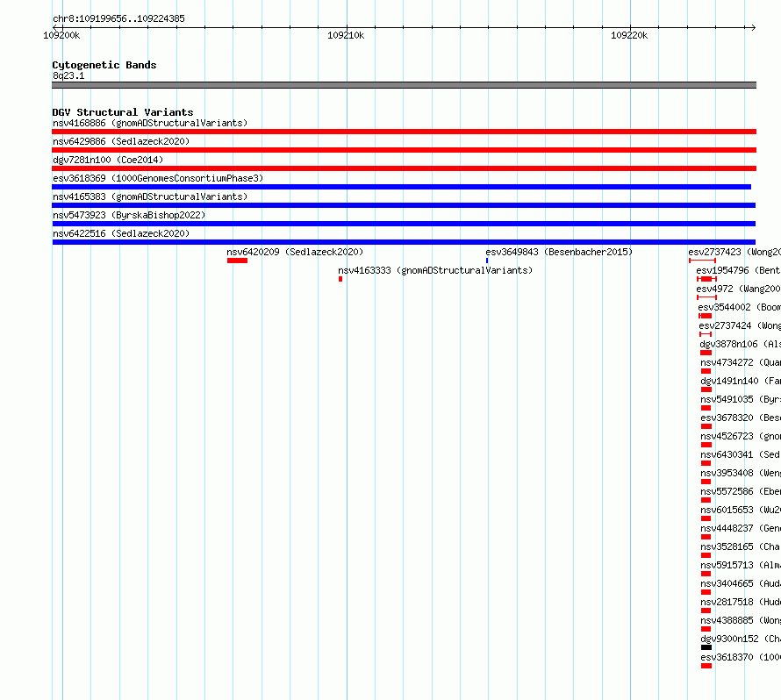This screenshot has height=700, width=781.
Task: Click the 109220k ruler position label
Action: pos(629,35)
